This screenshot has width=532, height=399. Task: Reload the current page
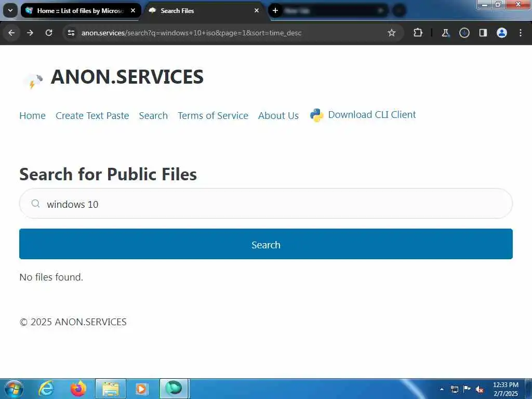click(49, 33)
